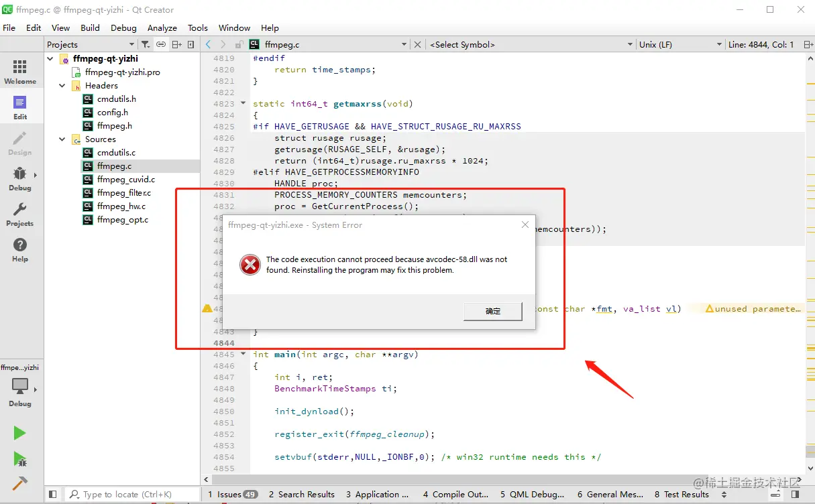Open the Analyze menu
This screenshot has width=815, height=504.
click(x=162, y=27)
